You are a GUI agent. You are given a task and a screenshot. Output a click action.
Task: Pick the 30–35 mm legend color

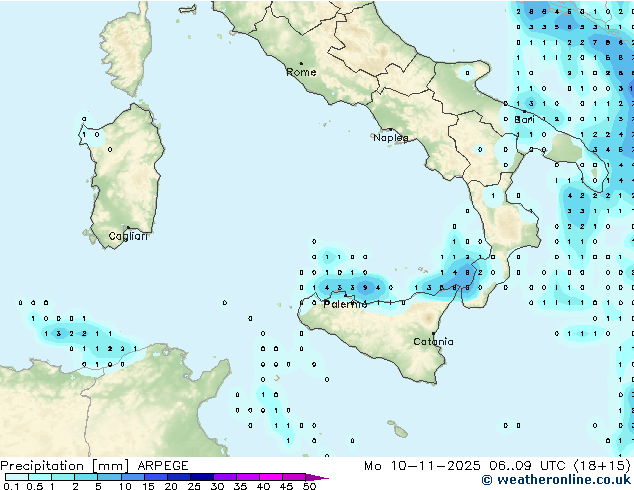click(x=224, y=477)
